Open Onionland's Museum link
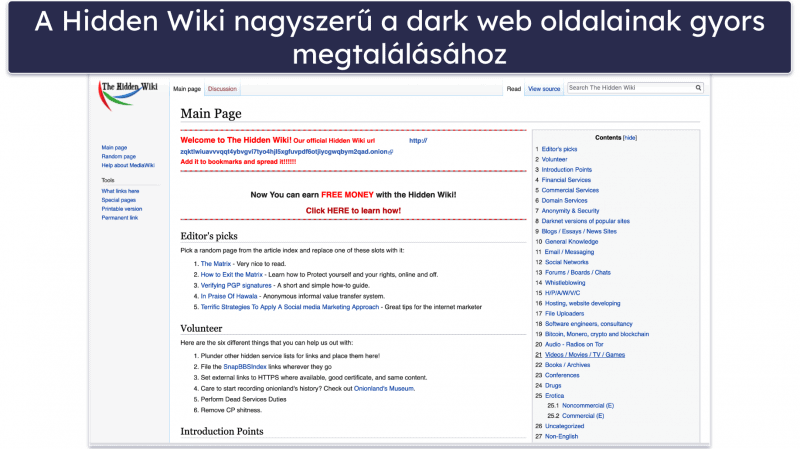This screenshot has width=800, height=449. pyautogui.click(x=384, y=389)
